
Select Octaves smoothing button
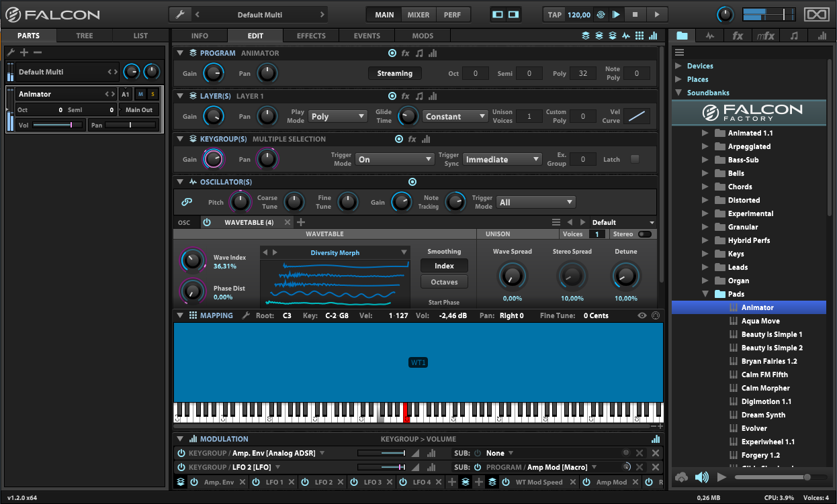[444, 282]
